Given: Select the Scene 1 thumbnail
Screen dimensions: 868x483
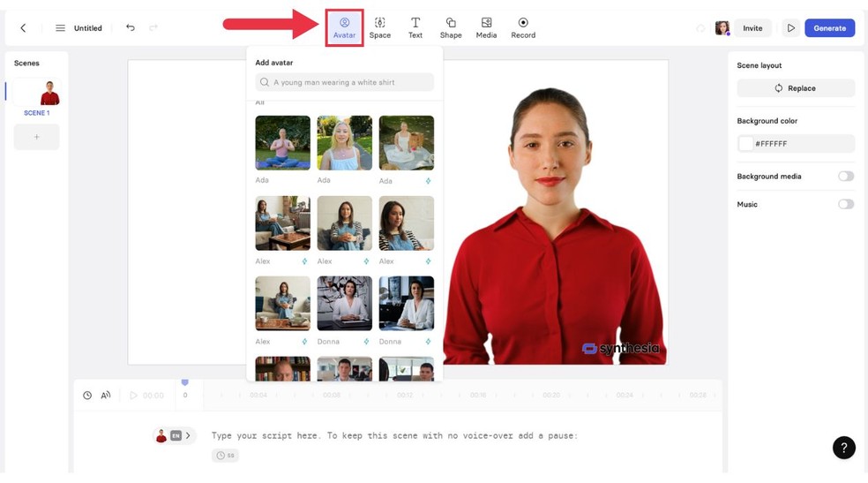Looking at the screenshot, I should [36, 92].
